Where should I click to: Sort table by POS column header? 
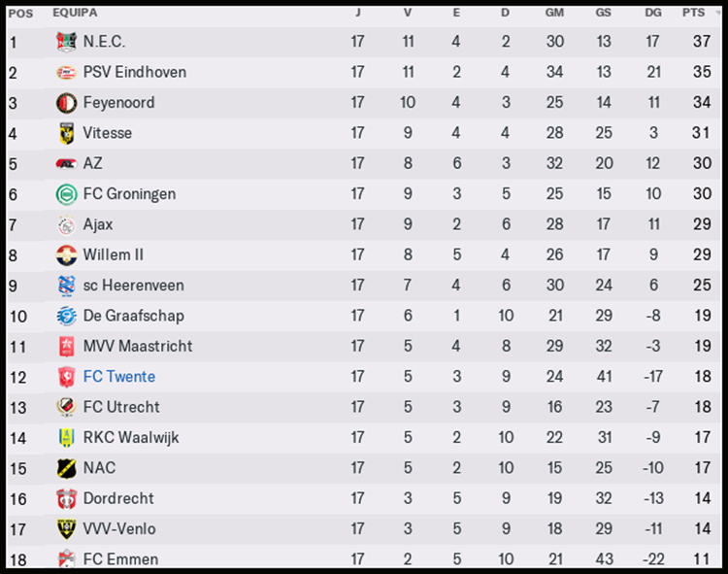tap(19, 14)
